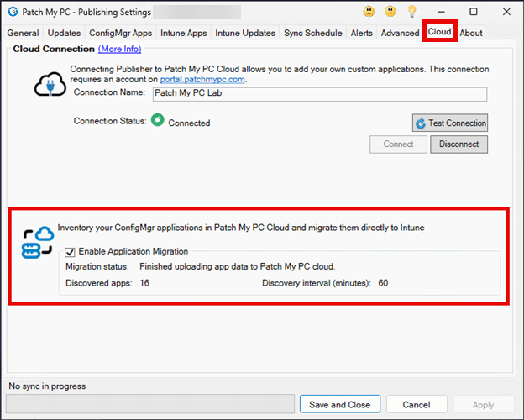This screenshot has height=420, width=524.
Task: Click the green connected status icon
Action: pos(157,121)
